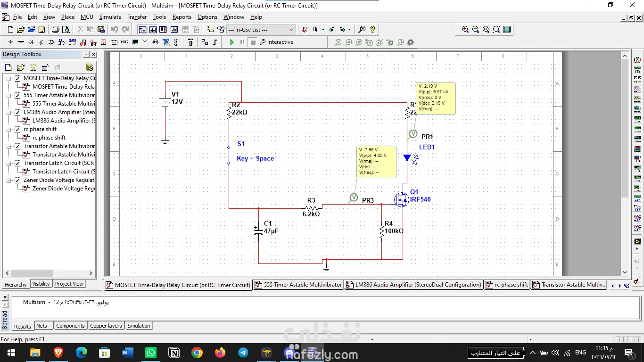This screenshot has height=362, width=644.
Task: Open the Transfer menu
Action: point(137,17)
